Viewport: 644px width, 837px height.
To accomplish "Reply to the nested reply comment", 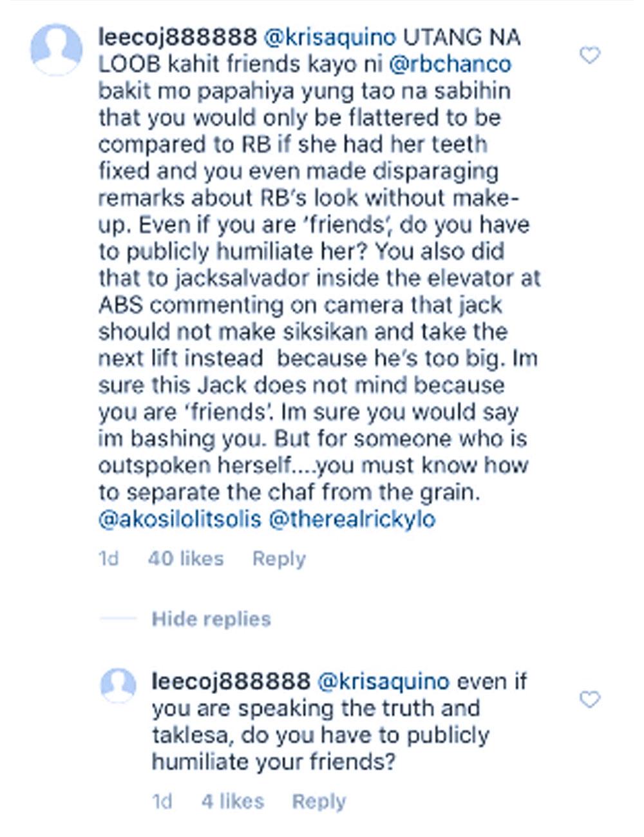I will click(319, 802).
